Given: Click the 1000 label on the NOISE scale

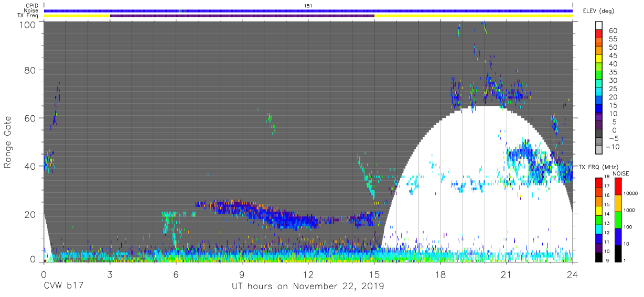Looking at the screenshot, I should (x=630, y=211).
